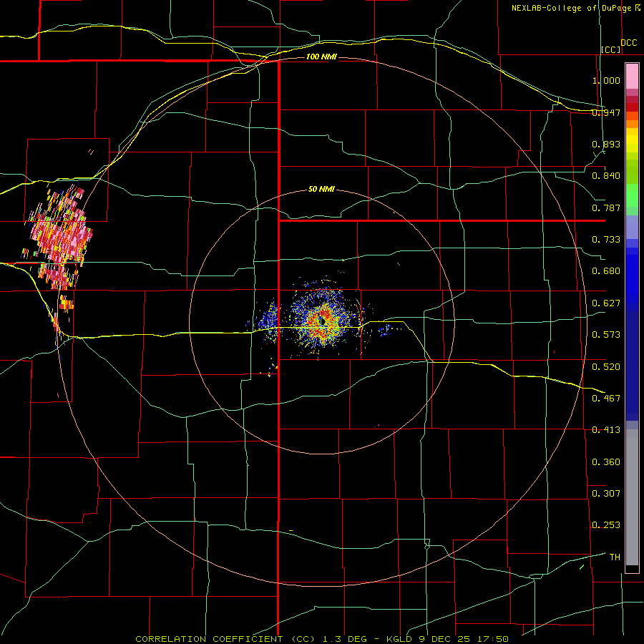Click the Correlation Coefficient product title at the bottom
The image size is (644, 644).
(321, 639)
